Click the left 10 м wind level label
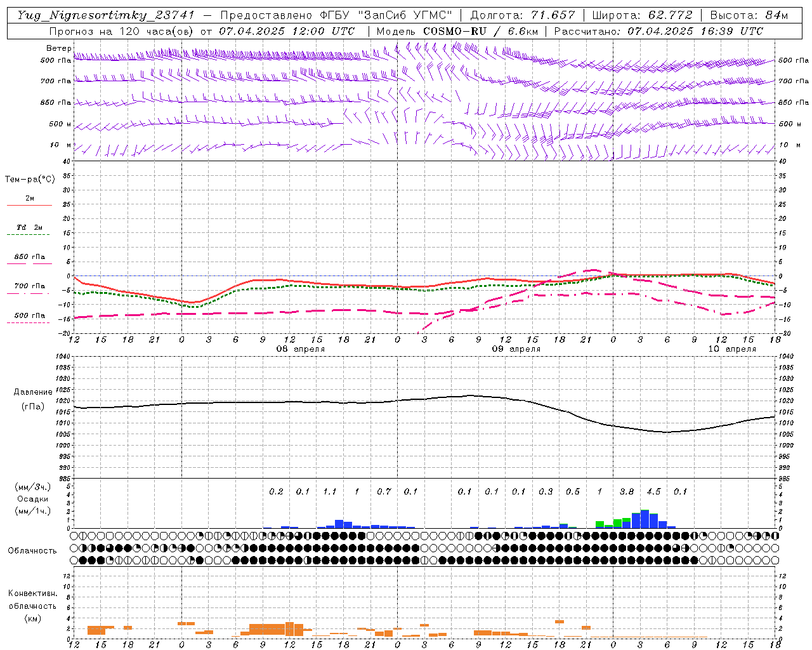The width and height of the screenshot is (812, 650). click(61, 145)
